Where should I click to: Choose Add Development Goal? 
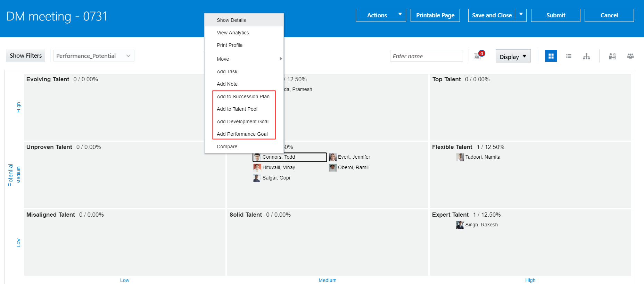click(244, 122)
